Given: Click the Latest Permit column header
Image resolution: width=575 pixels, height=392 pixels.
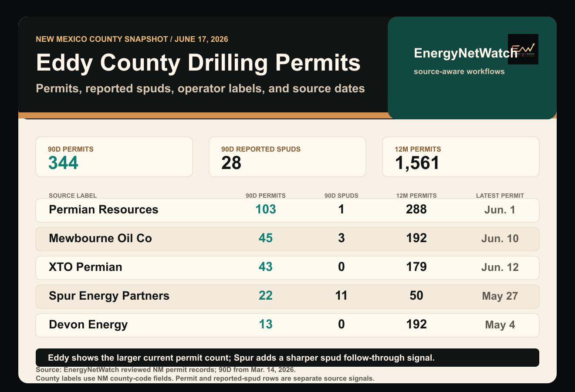Looking at the screenshot, I should (500, 196).
